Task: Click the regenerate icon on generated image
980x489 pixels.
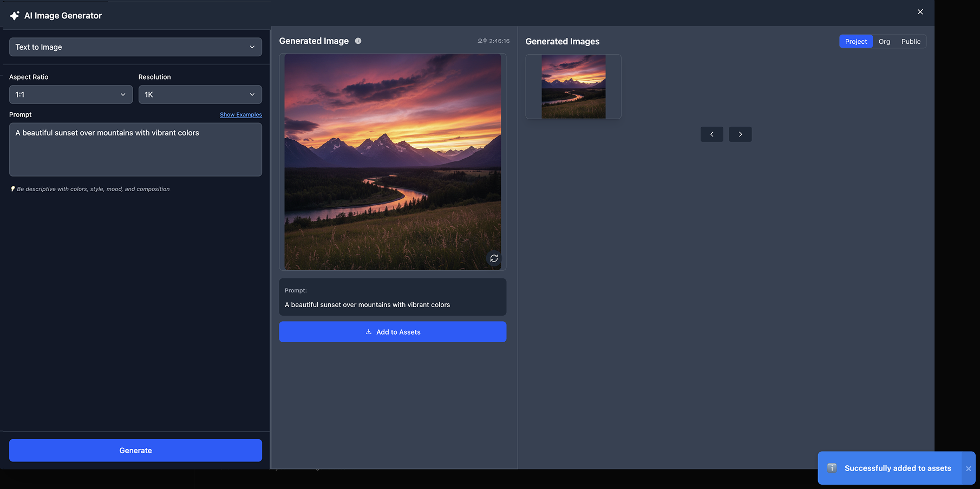Action: 494,258
